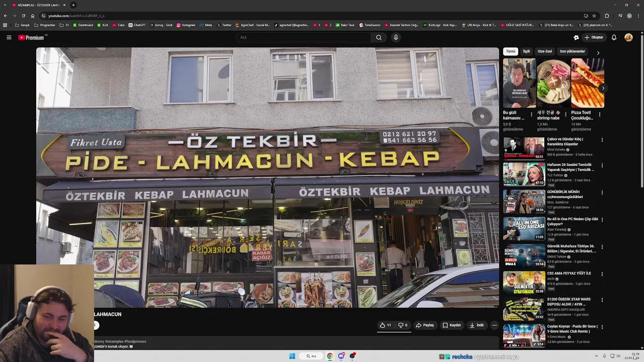Viewport: 644px width, 362px height.
Task: Open the shrimp nabe Short thumbnail
Action: pos(553,83)
